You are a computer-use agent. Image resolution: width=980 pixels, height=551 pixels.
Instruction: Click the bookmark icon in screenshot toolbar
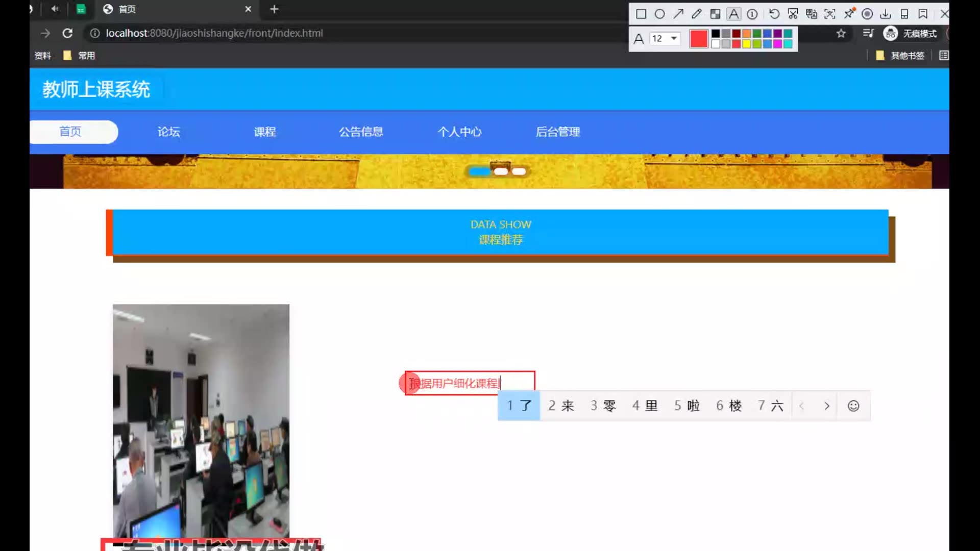tap(923, 14)
